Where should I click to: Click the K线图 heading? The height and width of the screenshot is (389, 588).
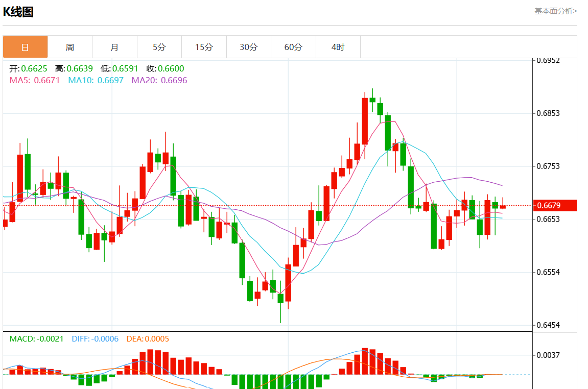click(18, 12)
